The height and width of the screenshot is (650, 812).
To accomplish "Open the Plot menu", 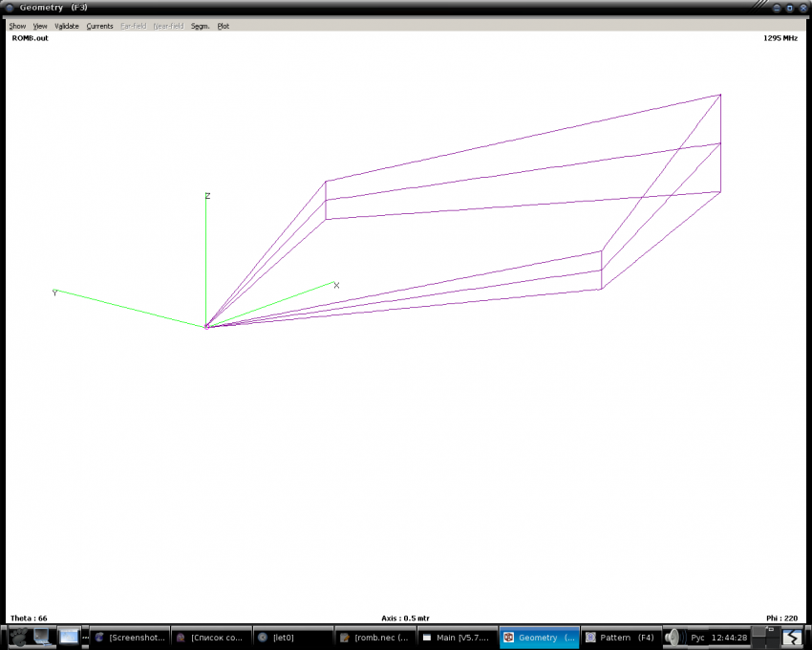I will coord(224,26).
